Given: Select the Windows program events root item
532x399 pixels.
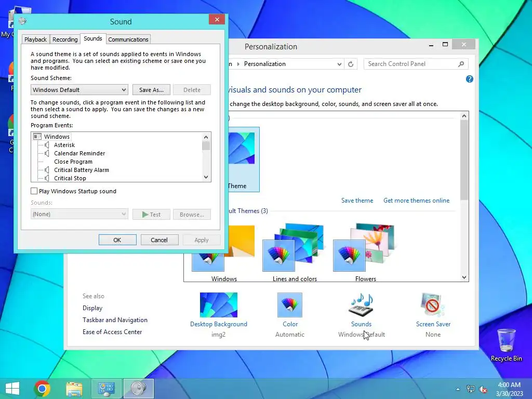Looking at the screenshot, I should [51, 137].
